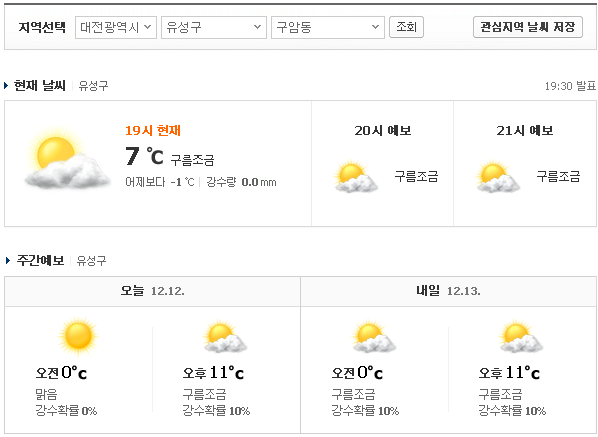The height and width of the screenshot is (437, 598).
Task: Click the large current weather partly cloudy icon
Action: (67, 159)
